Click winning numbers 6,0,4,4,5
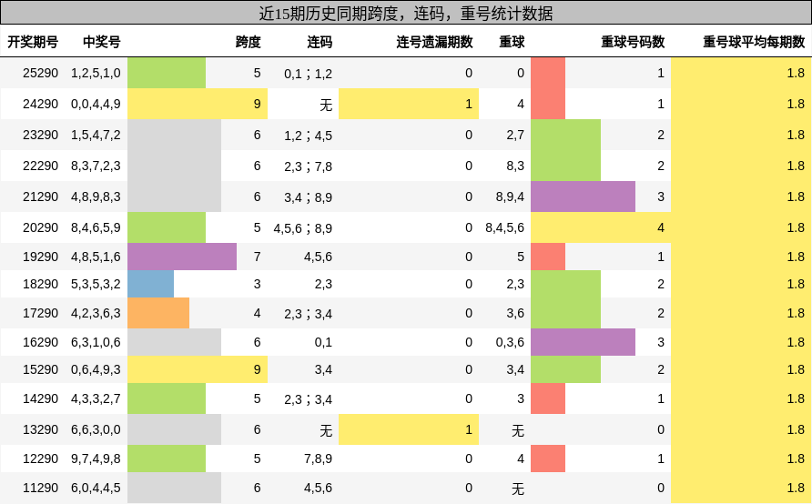Viewport: 812px width, 504px height. coord(96,488)
